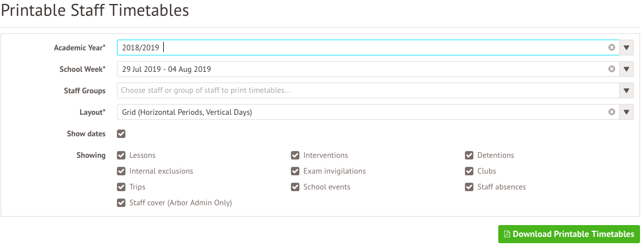Open the Academic Year dropdown arrow

click(626, 48)
